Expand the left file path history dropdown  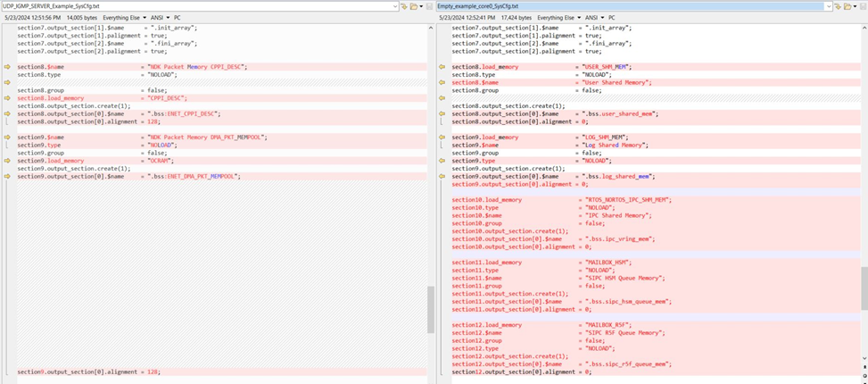[394, 6]
